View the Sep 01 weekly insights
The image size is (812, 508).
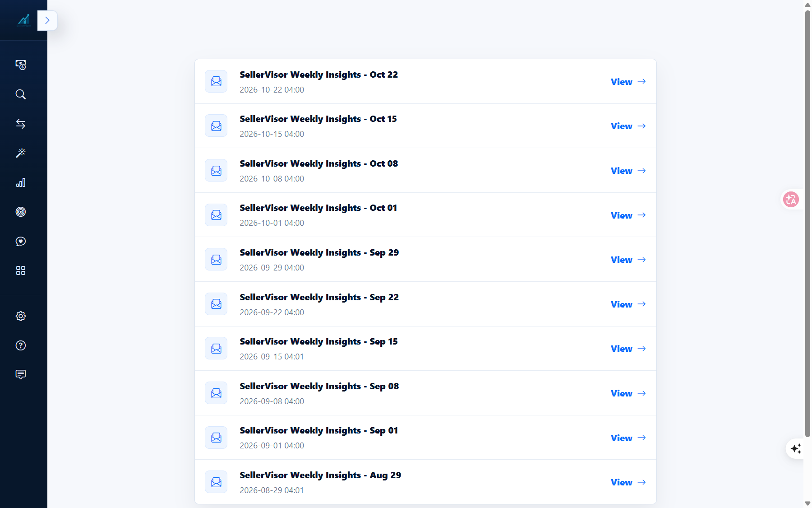point(628,438)
